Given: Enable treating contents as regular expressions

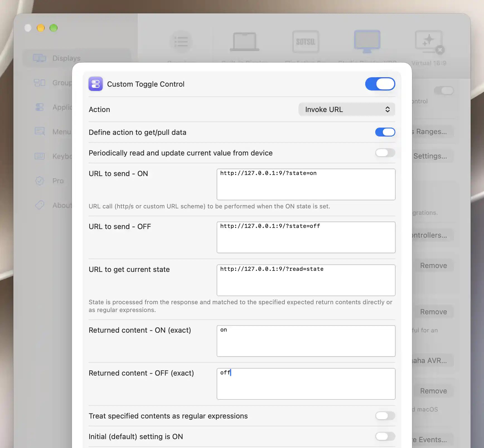Looking at the screenshot, I should pos(385,416).
